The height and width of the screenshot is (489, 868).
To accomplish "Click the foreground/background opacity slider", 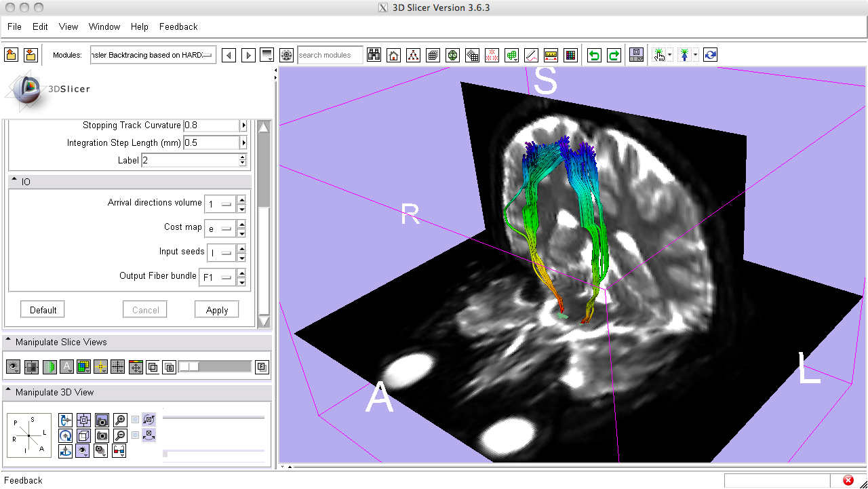I will click(215, 367).
